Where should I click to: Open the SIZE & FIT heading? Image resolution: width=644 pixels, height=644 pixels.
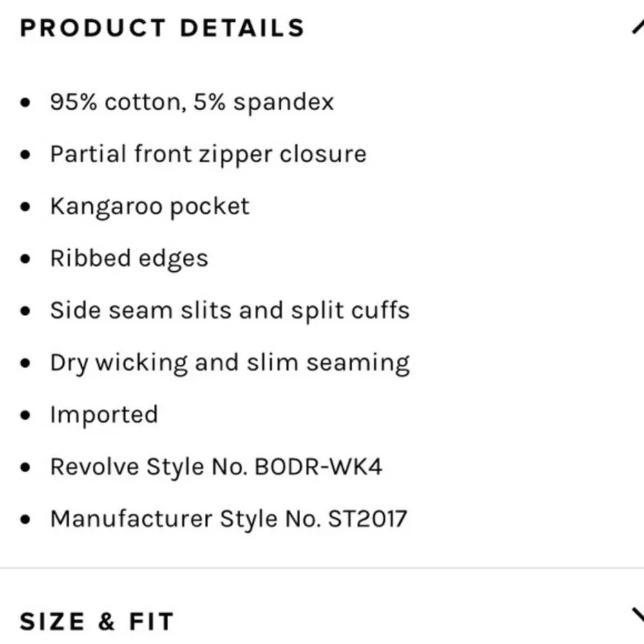(x=97, y=622)
